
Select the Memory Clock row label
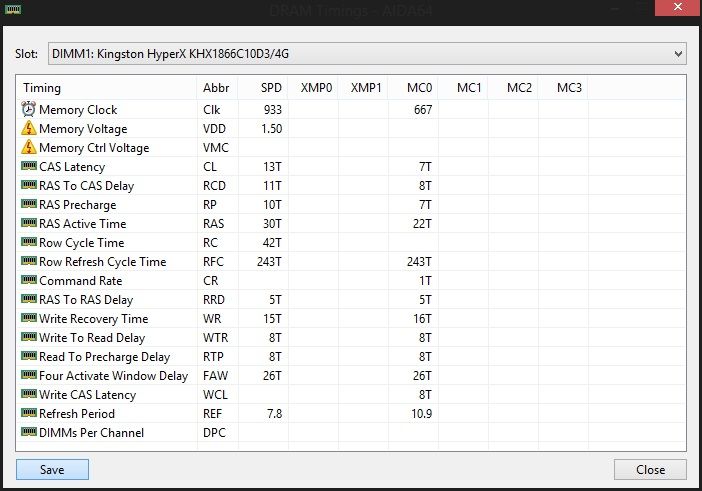click(x=78, y=110)
